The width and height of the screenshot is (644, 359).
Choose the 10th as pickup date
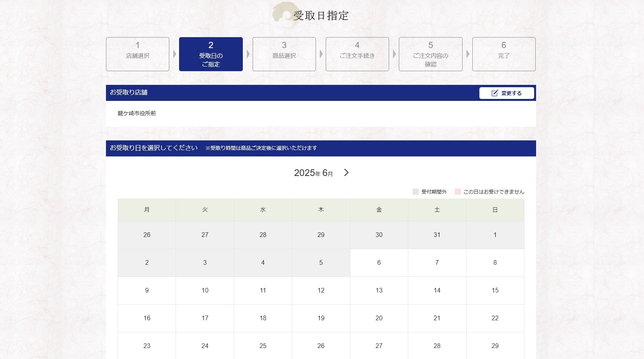pos(205,291)
